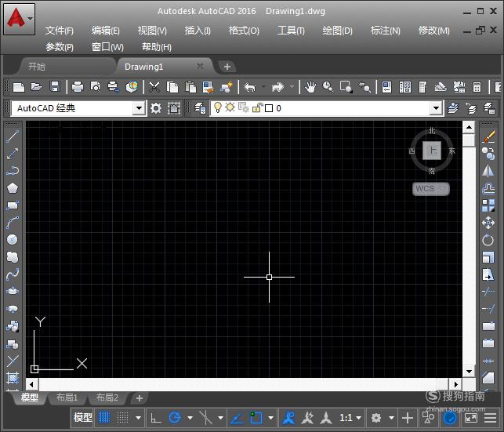The image size is (504, 432).
Task: Select the Construction Line tool
Action: point(13,154)
